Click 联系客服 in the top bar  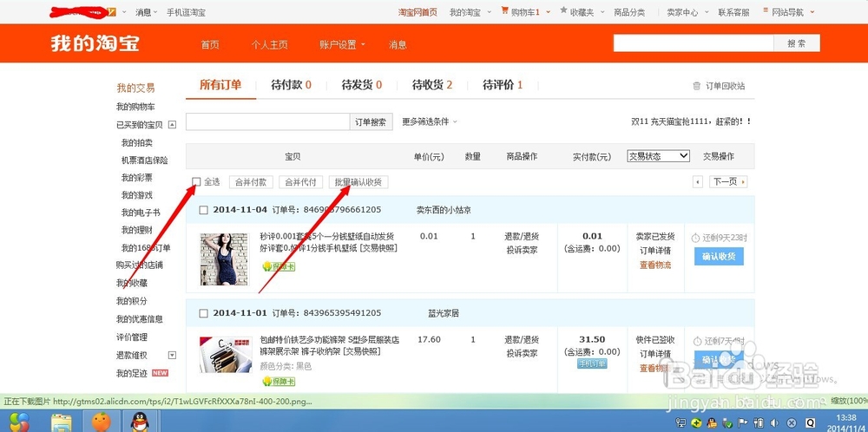(x=733, y=12)
